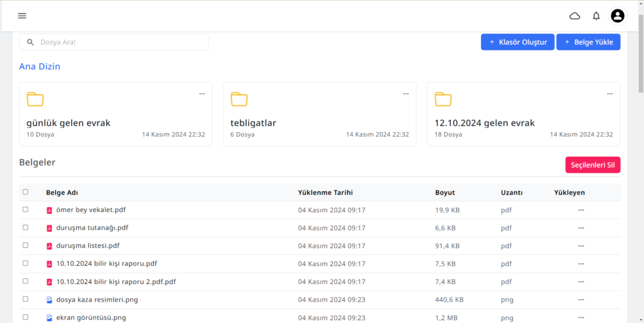
Task: Click the Belge Yükle button
Action: point(588,42)
